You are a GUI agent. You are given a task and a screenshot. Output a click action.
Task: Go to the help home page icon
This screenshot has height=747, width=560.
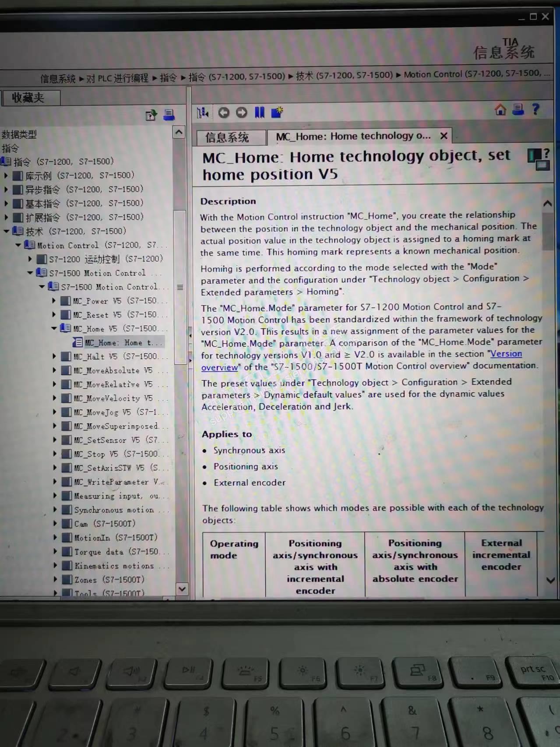point(500,109)
